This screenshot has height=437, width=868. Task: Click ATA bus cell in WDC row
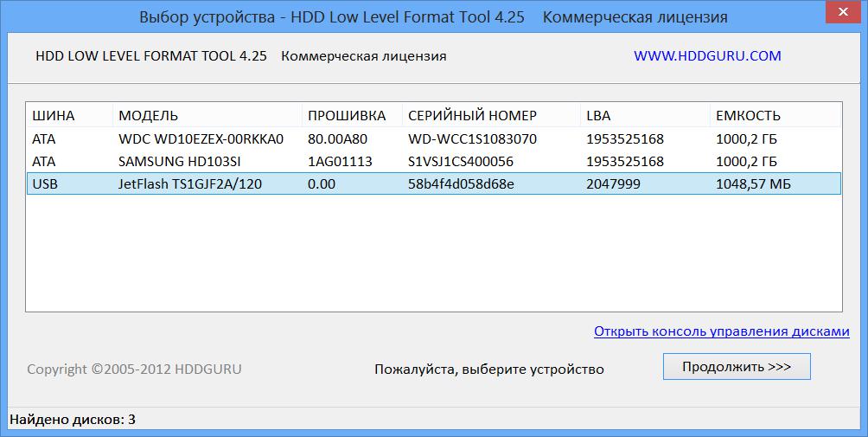[44, 138]
